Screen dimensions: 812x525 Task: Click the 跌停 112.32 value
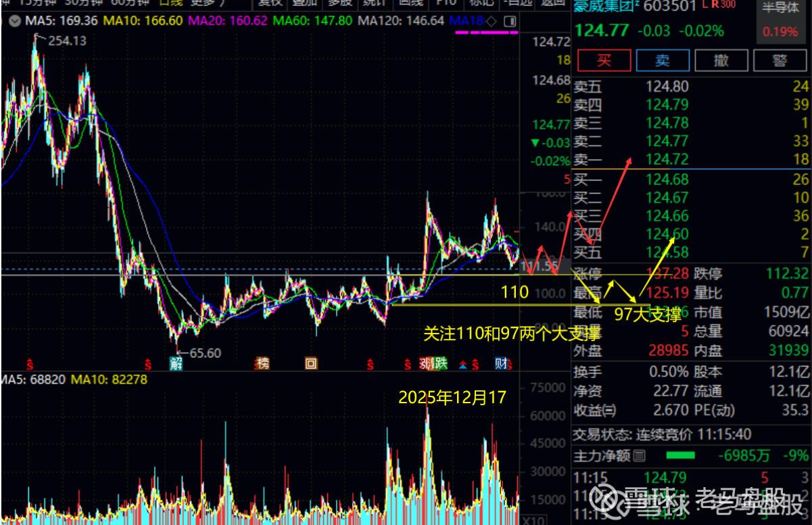[788, 274]
